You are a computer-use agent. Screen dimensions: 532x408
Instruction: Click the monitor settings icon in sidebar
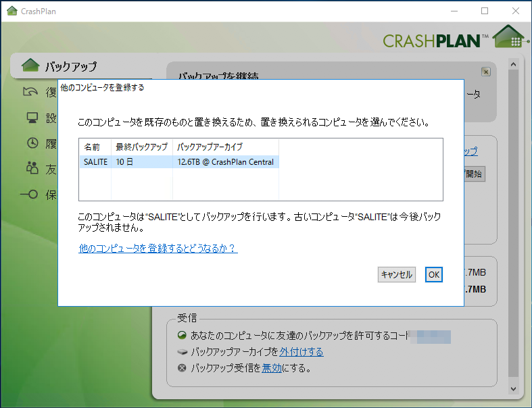[x=32, y=118]
